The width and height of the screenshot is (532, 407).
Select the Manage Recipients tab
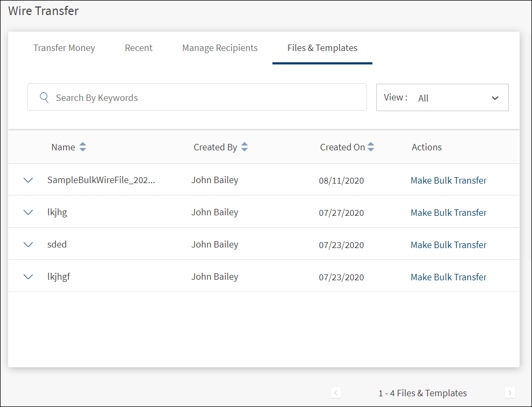click(220, 48)
